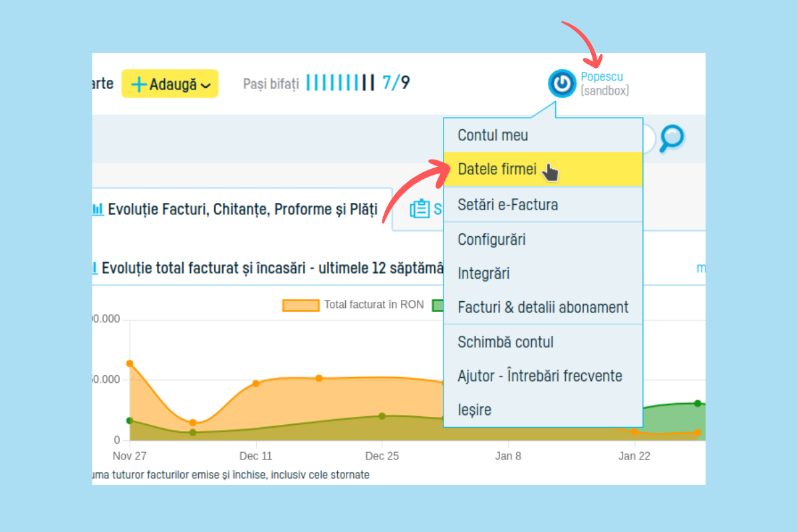Log out using Ieșire

click(x=474, y=410)
